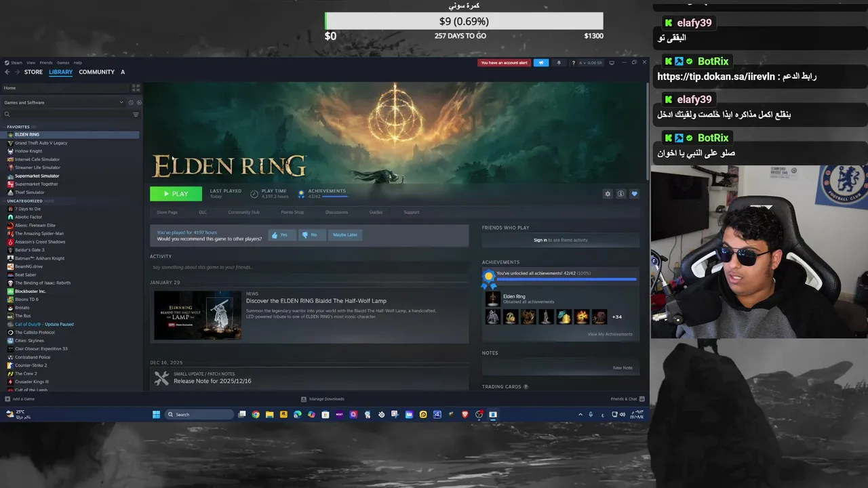This screenshot has width=868, height=488.
Task: Open Guides link
Action: click(x=376, y=212)
